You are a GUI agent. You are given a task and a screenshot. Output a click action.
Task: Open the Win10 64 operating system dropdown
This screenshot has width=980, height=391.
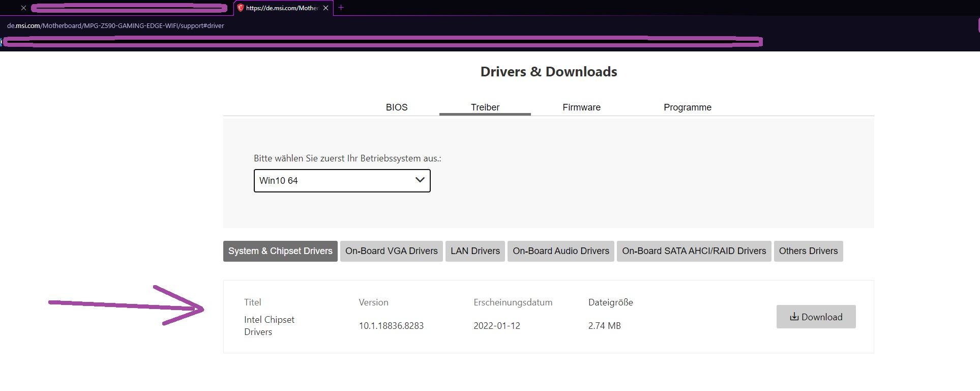(342, 181)
